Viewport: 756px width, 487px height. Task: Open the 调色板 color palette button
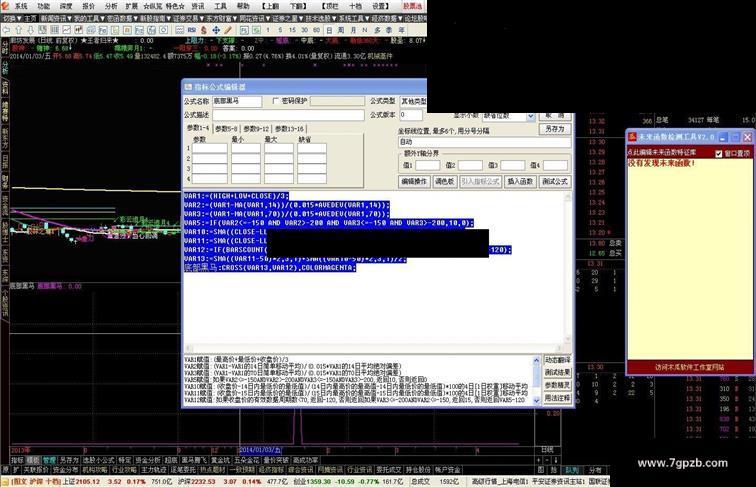[x=445, y=181]
